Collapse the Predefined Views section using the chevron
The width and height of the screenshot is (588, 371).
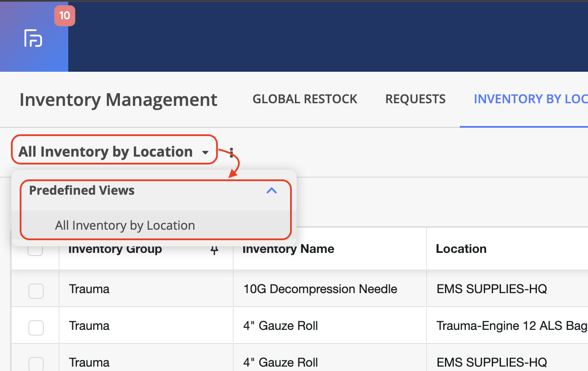[x=272, y=191]
